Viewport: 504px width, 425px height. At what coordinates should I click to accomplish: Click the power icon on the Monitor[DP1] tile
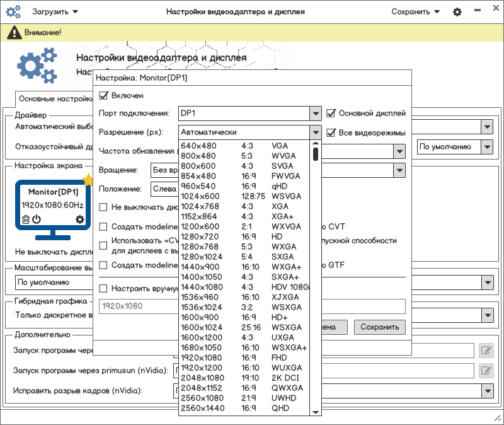click(37, 219)
